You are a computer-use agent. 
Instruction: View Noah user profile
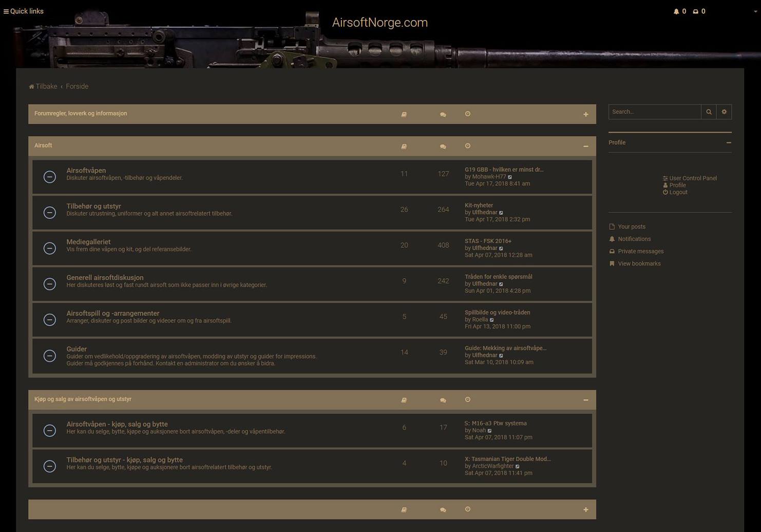click(479, 430)
